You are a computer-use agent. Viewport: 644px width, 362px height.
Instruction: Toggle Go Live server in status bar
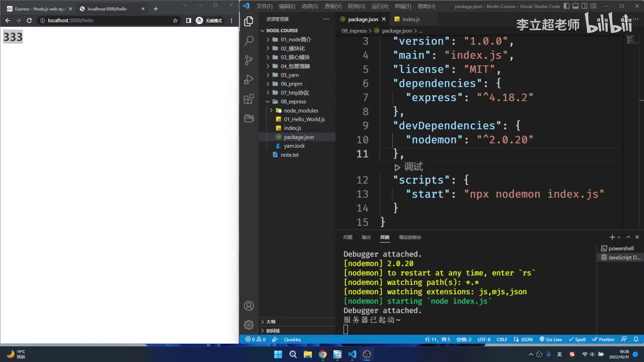pos(550,339)
